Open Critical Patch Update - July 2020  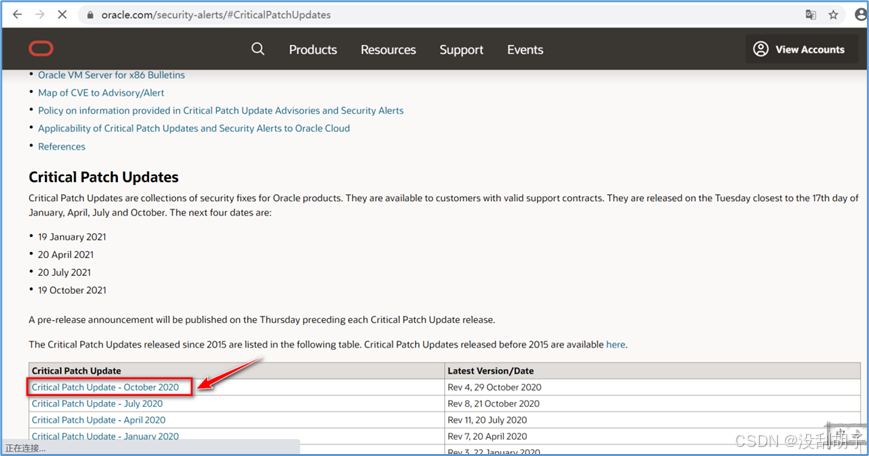click(x=97, y=403)
